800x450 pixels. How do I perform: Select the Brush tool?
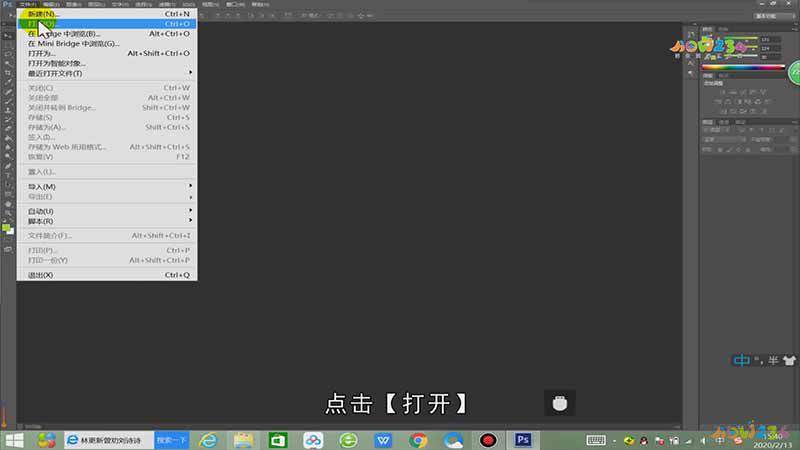(x=8, y=101)
